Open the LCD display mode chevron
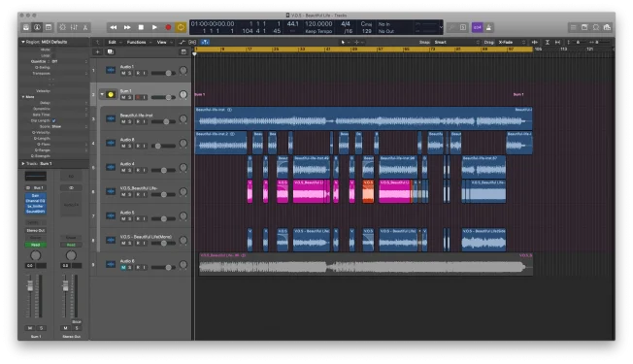This screenshot has width=633, height=364. click(441, 27)
